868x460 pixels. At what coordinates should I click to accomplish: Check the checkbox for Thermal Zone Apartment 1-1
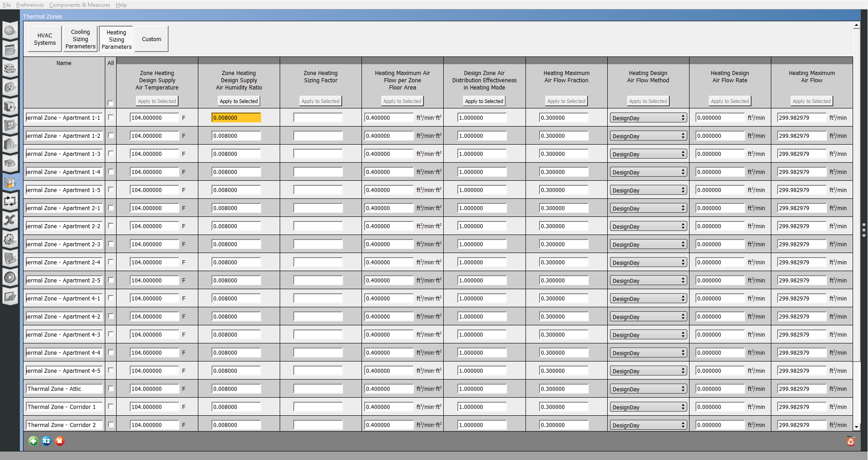coord(110,117)
